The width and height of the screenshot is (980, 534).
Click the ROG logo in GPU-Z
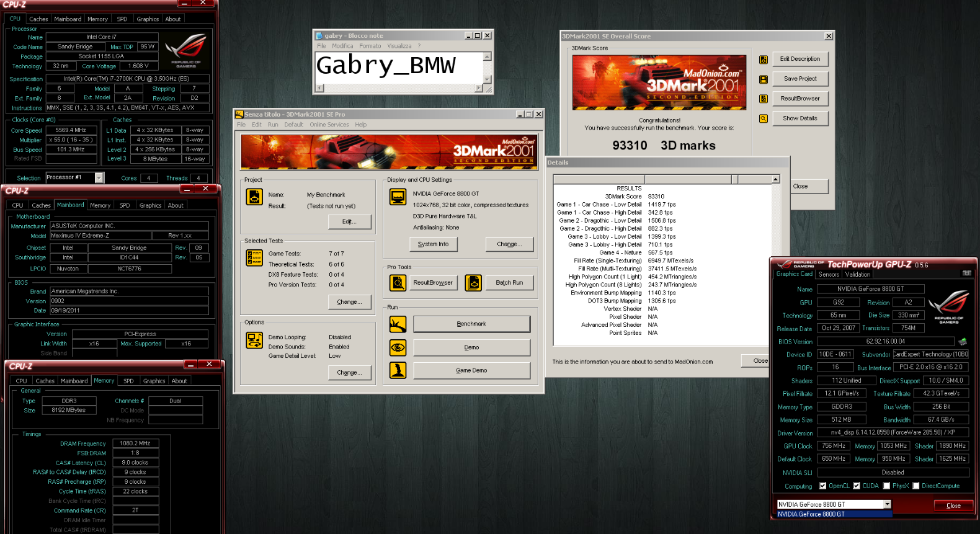click(948, 306)
